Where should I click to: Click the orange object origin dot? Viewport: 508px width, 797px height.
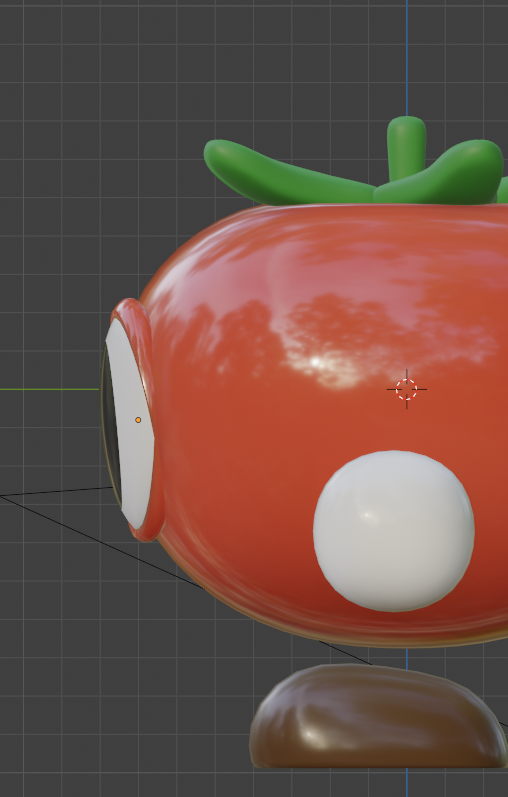point(138,420)
